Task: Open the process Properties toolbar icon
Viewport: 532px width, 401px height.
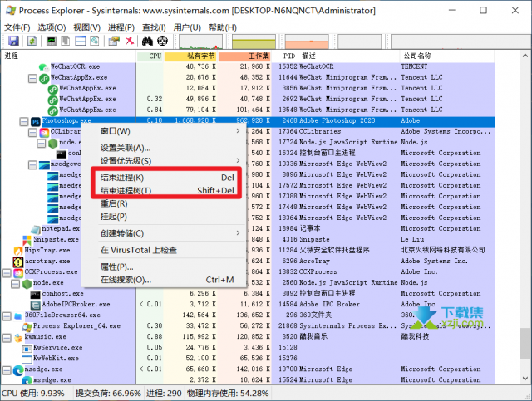Action: (x=114, y=41)
